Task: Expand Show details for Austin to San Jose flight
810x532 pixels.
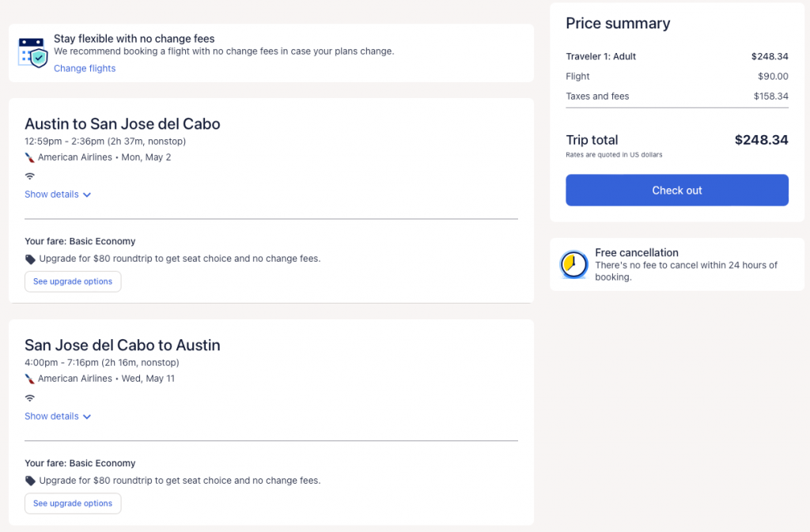Action: [x=58, y=194]
